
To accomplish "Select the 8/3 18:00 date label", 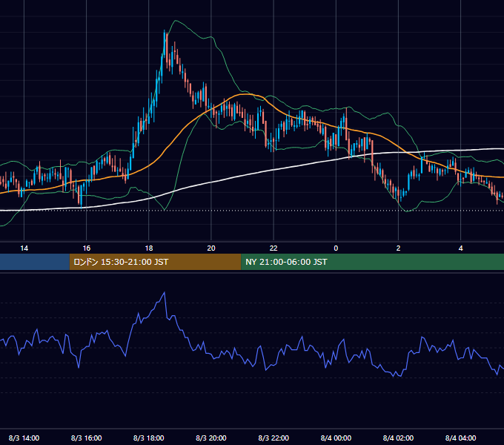I will click(x=149, y=438).
